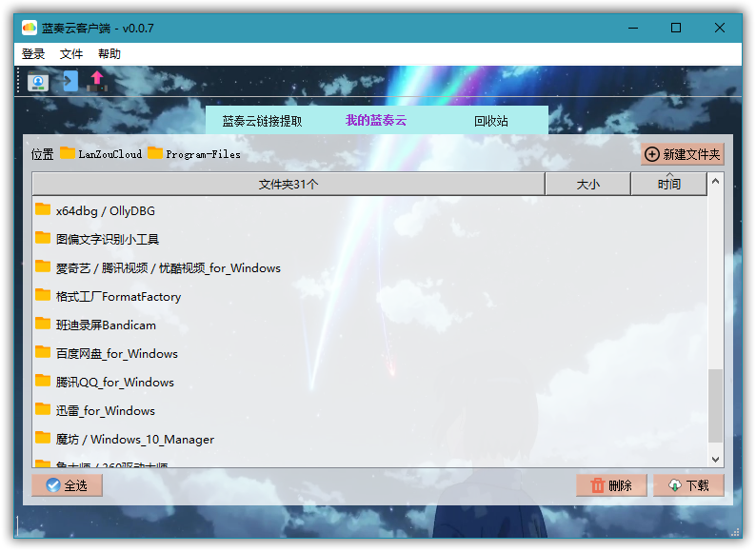Open the 文件 menu
Screen dimensions: 756x552
(71, 54)
